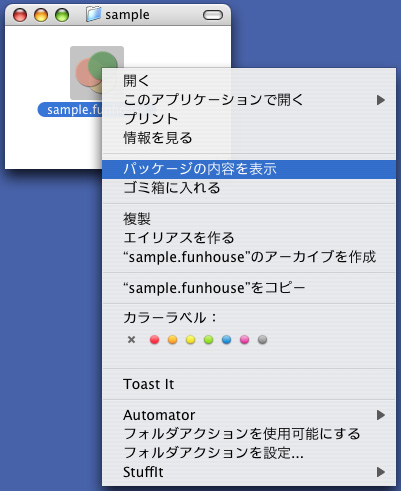Viewport: 401px width, 491px height.
Task: Open the このアプリケーションで開く submenu
Action: [249, 100]
